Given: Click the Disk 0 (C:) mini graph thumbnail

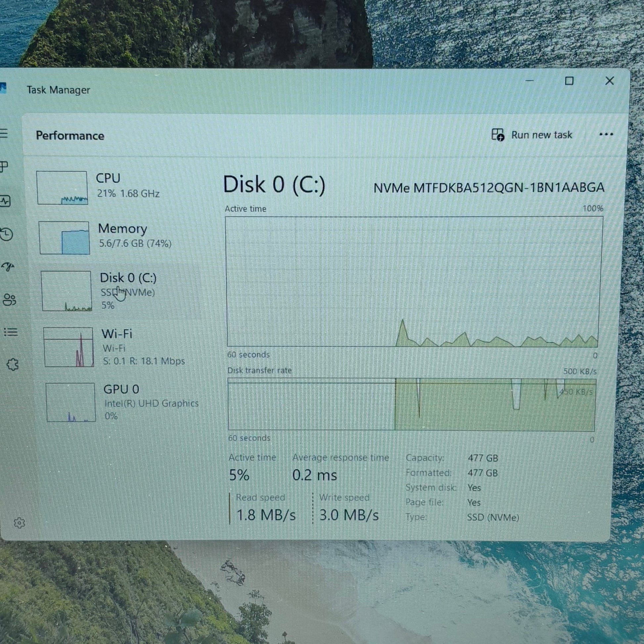Looking at the screenshot, I should click(66, 291).
